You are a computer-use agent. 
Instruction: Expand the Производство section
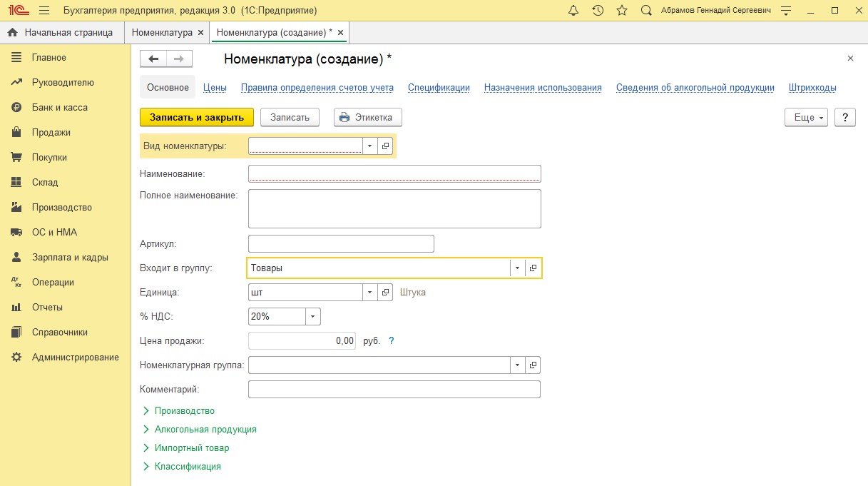pos(184,411)
